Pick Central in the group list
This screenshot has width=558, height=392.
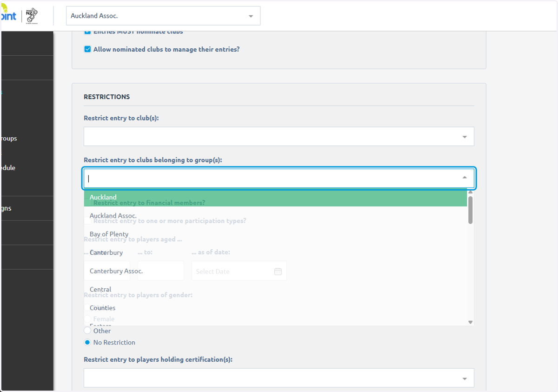pos(275,289)
